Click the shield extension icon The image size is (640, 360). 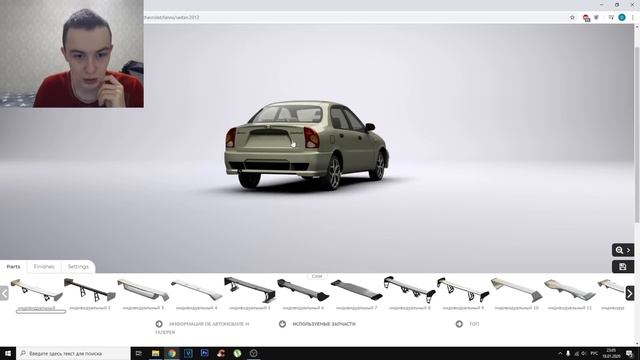tap(597, 18)
